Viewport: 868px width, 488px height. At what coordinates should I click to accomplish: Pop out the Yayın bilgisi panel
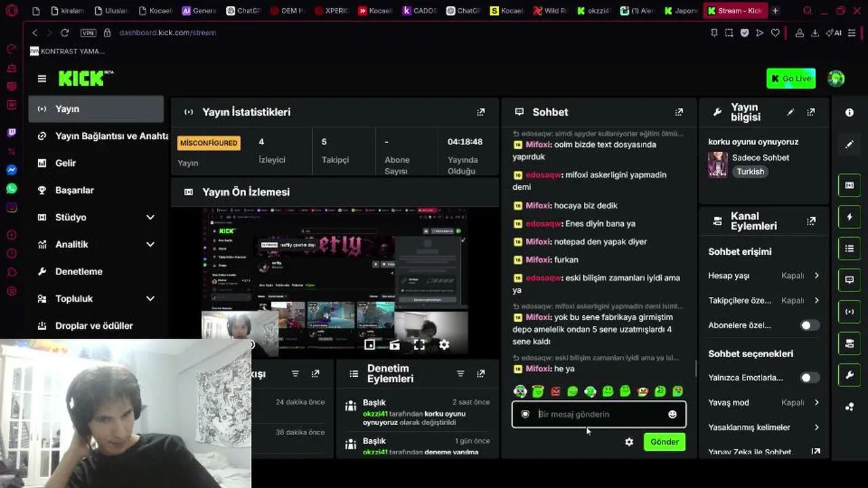click(x=811, y=113)
